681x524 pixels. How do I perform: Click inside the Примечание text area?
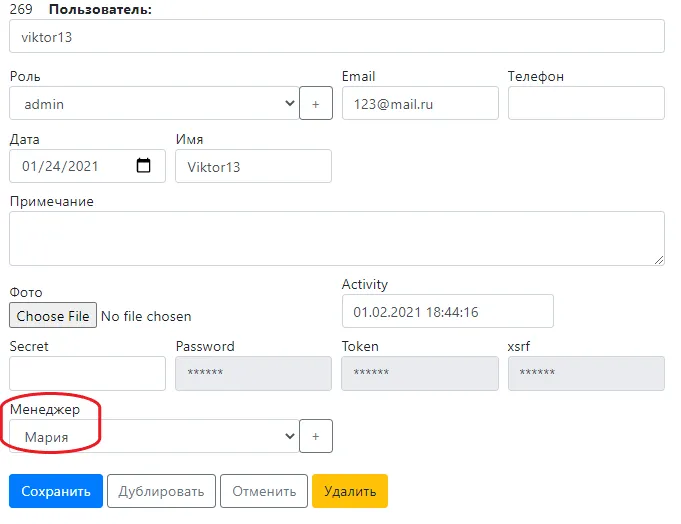(337, 238)
